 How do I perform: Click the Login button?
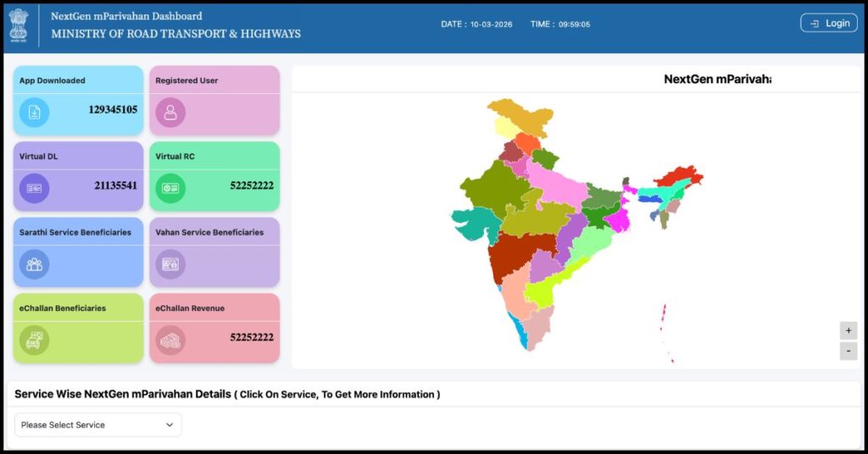coord(829,23)
